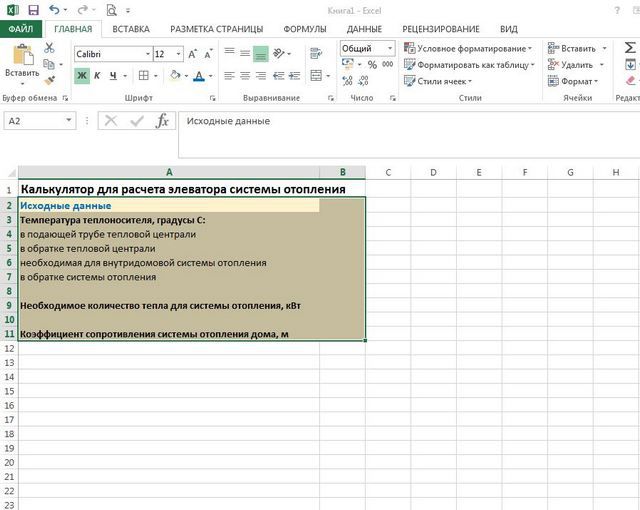
Task: Click the Undo arrow
Action: coord(55,9)
